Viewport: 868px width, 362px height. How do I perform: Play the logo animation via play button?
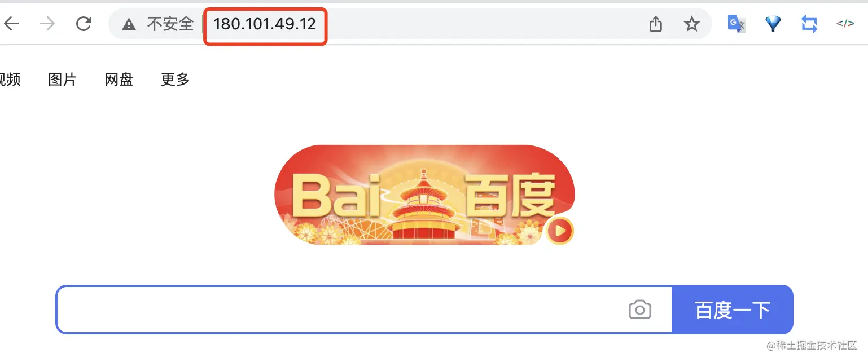560,231
